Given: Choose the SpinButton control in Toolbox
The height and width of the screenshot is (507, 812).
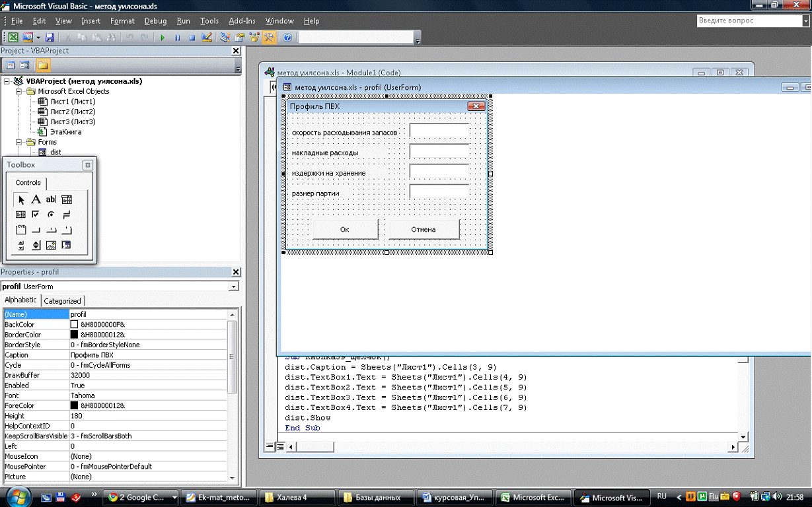Looking at the screenshot, I should [x=36, y=246].
